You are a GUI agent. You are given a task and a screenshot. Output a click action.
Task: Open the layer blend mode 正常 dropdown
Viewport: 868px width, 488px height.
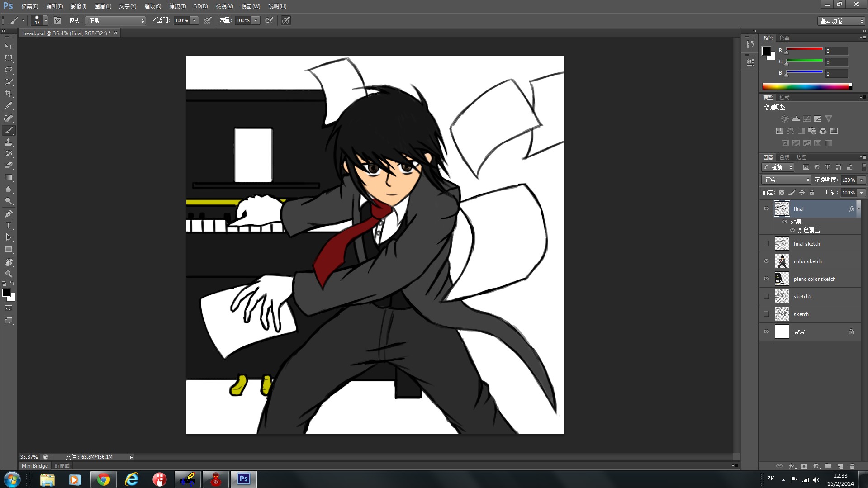[x=786, y=180]
